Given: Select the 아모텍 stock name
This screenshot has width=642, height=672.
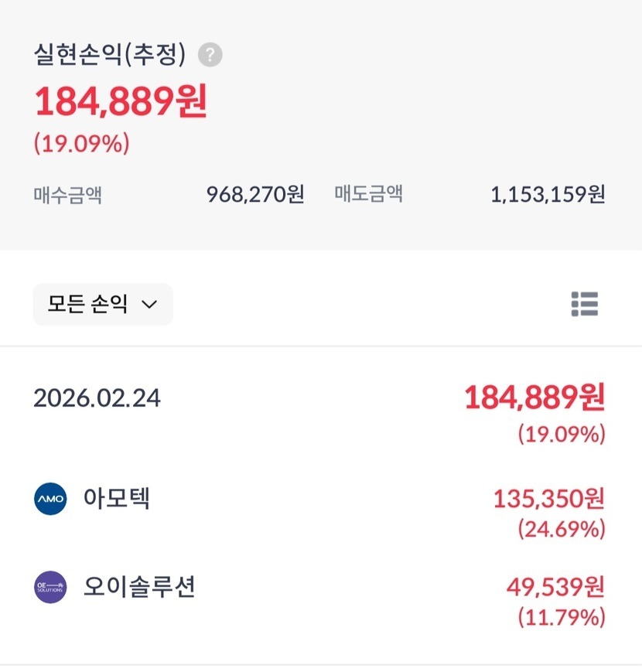Looking at the screenshot, I should pyautogui.click(x=117, y=498).
